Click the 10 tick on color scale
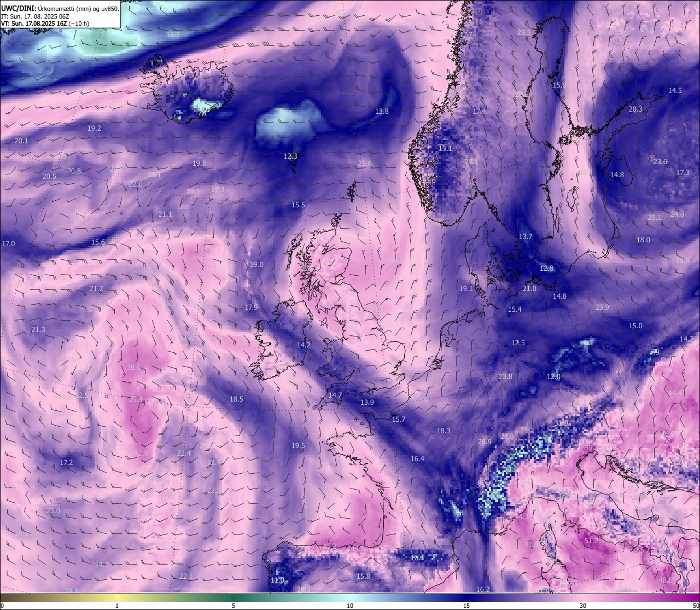The width and height of the screenshot is (700, 610). pyautogui.click(x=350, y=606)
